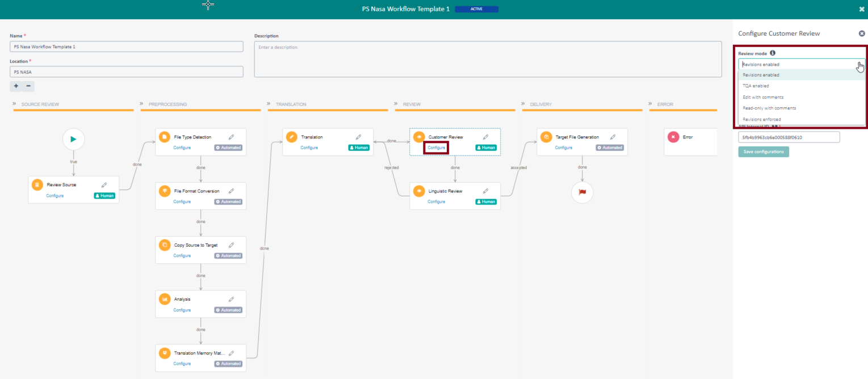This screenshot has width=868, height=379.
Task: Open Configure link for Review Source
Action: coord(55,196)
